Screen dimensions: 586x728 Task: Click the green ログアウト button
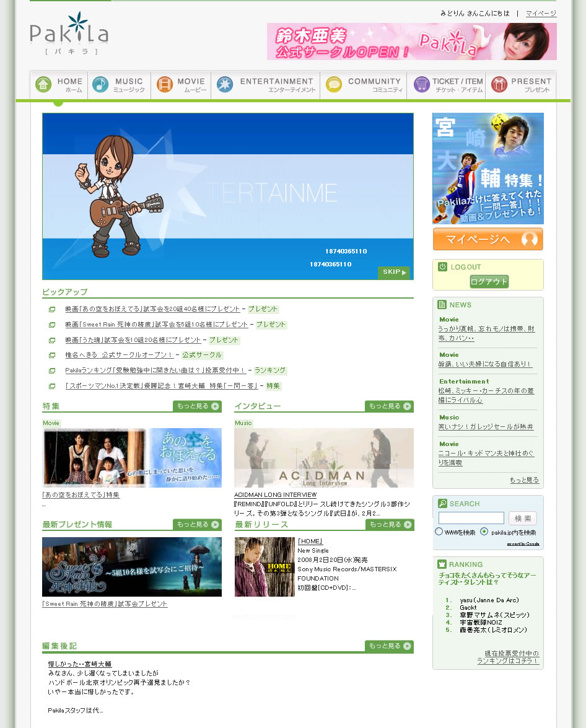coord(489,281)
